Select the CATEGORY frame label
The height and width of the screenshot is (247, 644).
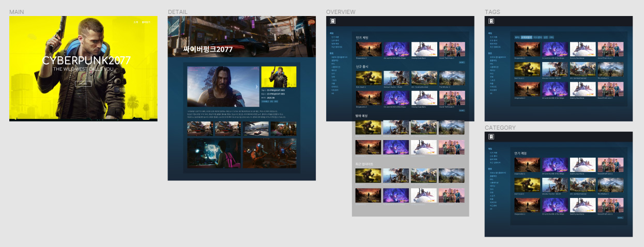tap(500, 128)
